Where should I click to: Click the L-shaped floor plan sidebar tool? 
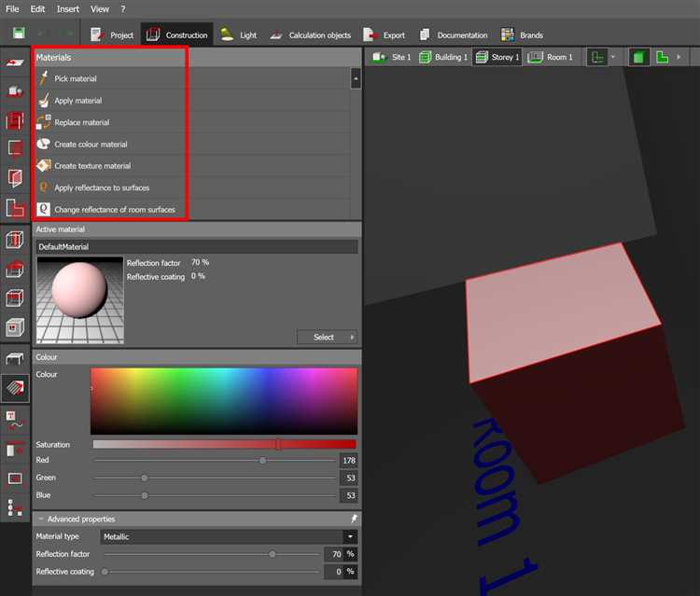click(x=15, y=208)
